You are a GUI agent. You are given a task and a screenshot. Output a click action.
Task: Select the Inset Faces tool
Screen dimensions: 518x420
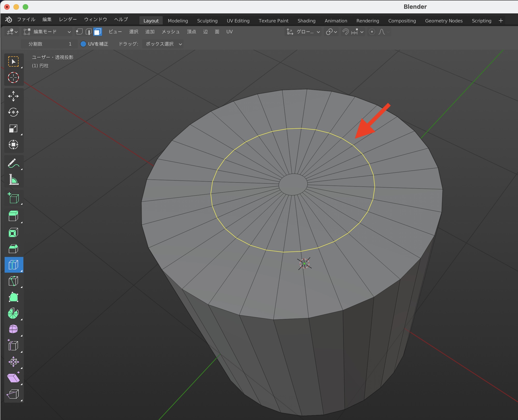pyautogui.click(x=13, y=232)
